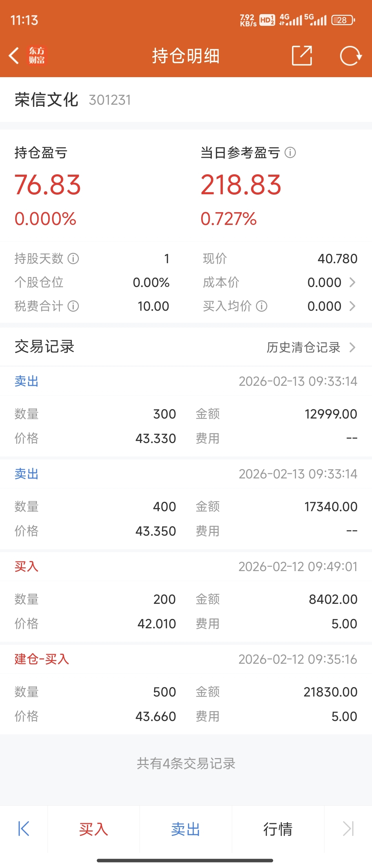Tap the 东方财富 app logo

[x=37, y=55]
